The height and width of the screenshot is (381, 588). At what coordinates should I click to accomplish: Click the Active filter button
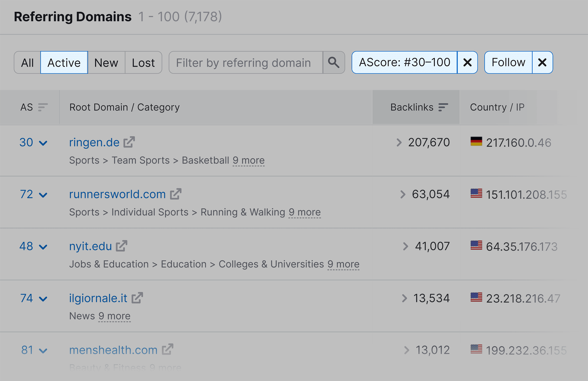coord(64,62)
